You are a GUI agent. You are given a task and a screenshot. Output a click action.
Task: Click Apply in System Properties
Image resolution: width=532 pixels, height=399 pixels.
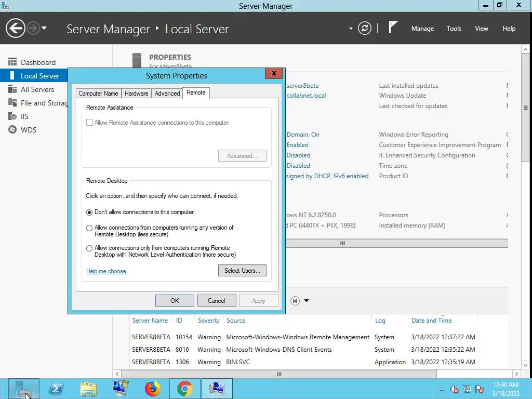(x=259, y=301)
